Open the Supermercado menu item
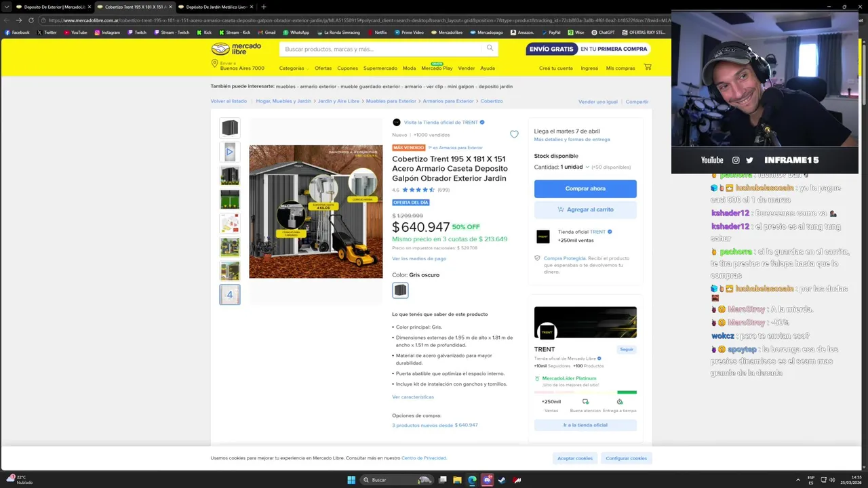This screenshot has height=488, width=868. coord(380,68)
